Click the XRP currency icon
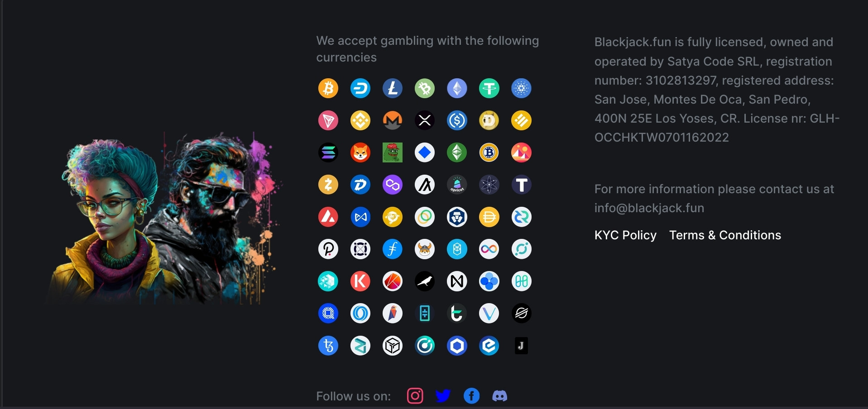This screenshot has width=868, height=409. pos(425,120)
